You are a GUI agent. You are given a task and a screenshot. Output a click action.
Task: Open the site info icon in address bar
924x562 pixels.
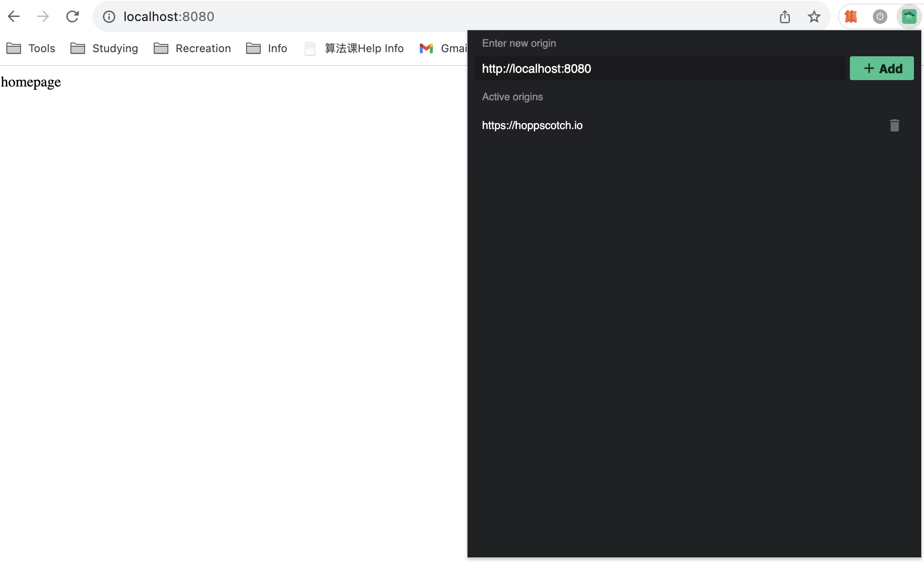click(x=109, y=17)
